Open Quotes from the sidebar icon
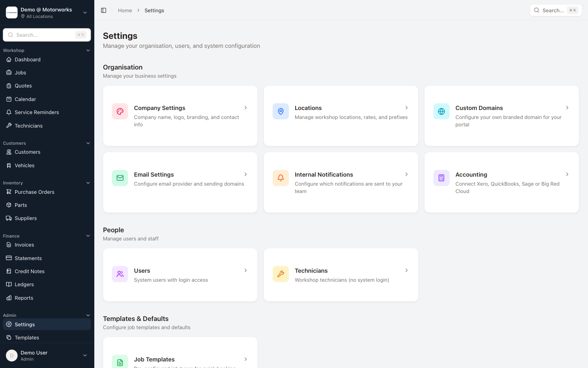Screen dimensions: 588x368 pos(8,85)
